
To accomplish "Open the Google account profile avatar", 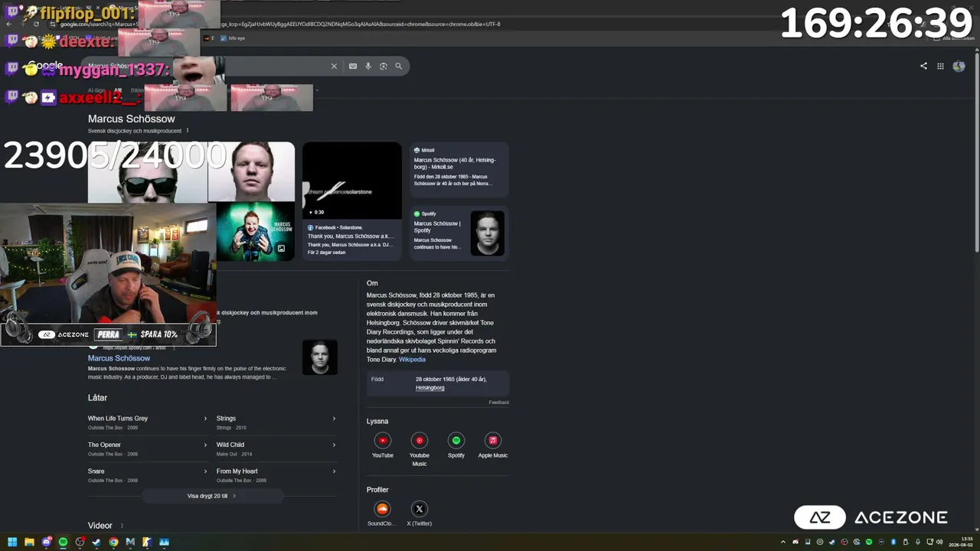I will (x=959, y=66).
